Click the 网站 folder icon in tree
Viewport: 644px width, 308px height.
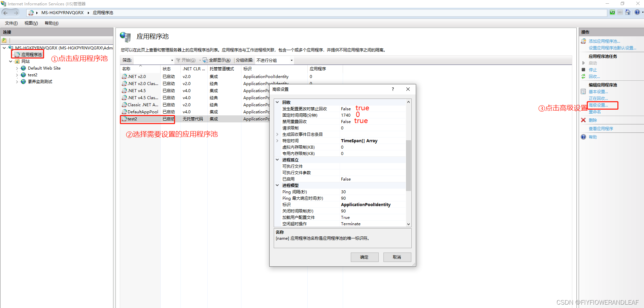17,62
